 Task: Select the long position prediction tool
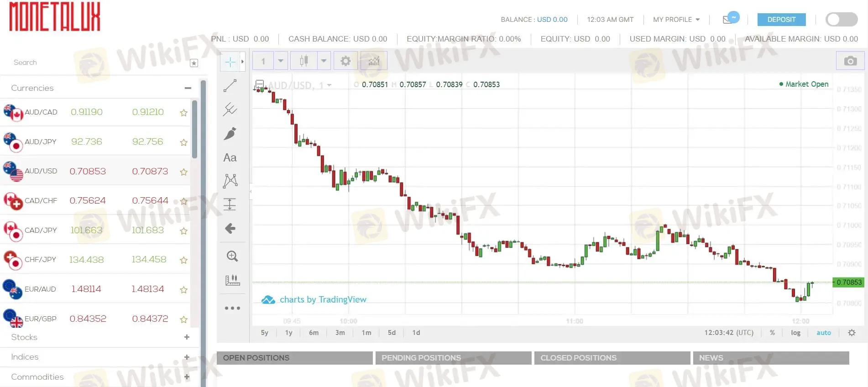coord(230,204)
